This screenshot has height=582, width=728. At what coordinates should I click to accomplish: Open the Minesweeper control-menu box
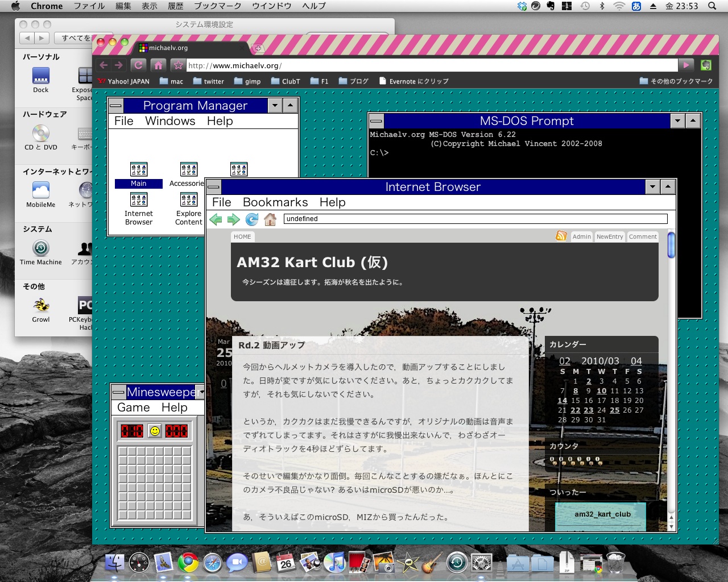(119, 392)
